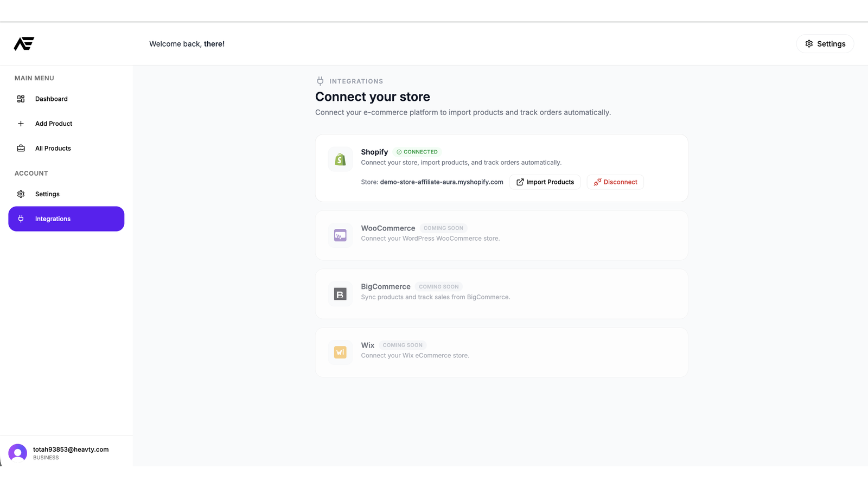
Task: Click the WooCommerce COMING SOON badge
Action: tap(443, 228)
